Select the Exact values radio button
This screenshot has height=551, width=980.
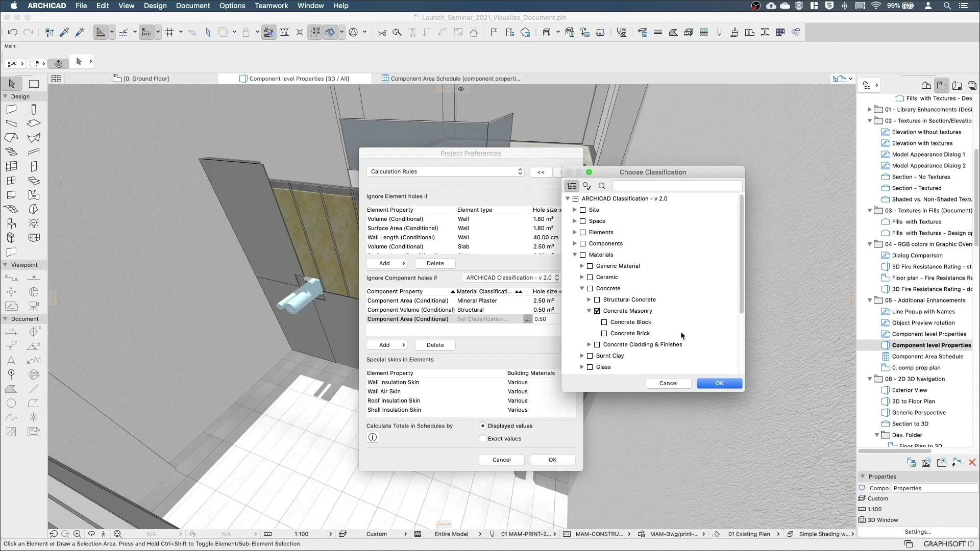tap(483, 439)
